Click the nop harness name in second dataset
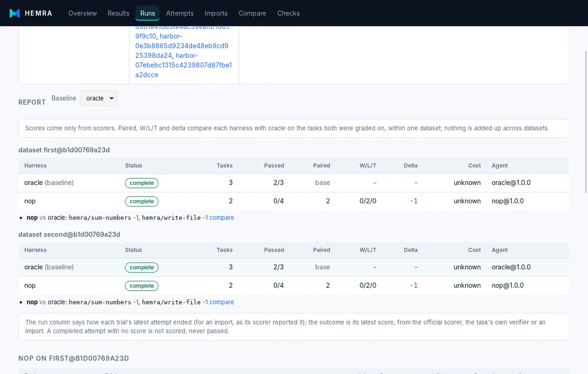 pos(30,286)
